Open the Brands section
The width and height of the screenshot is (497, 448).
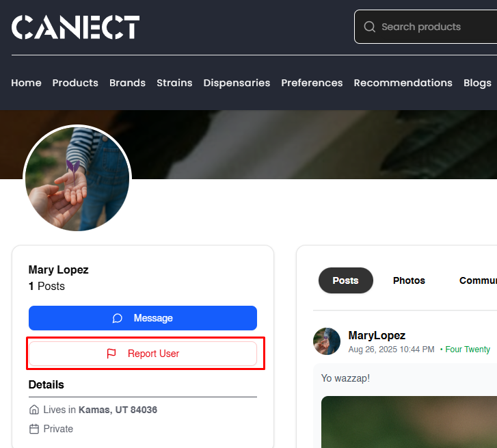click(x=127, y=83)
